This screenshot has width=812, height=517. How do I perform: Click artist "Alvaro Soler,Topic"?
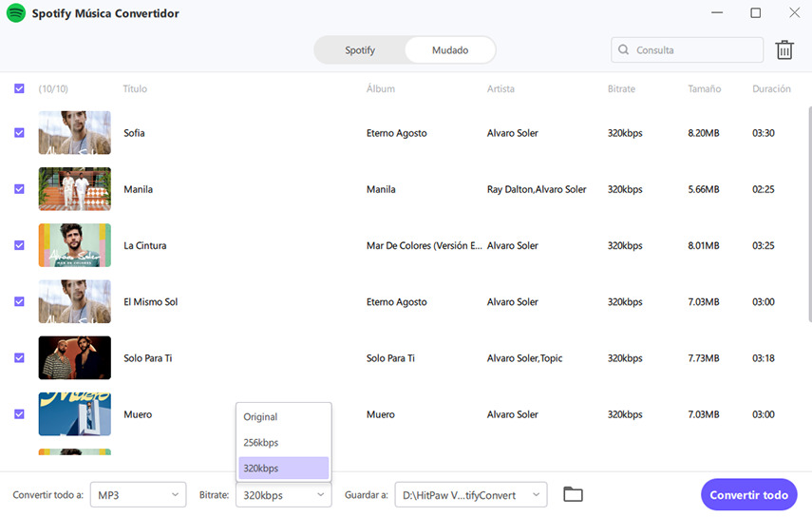(524, 358)
